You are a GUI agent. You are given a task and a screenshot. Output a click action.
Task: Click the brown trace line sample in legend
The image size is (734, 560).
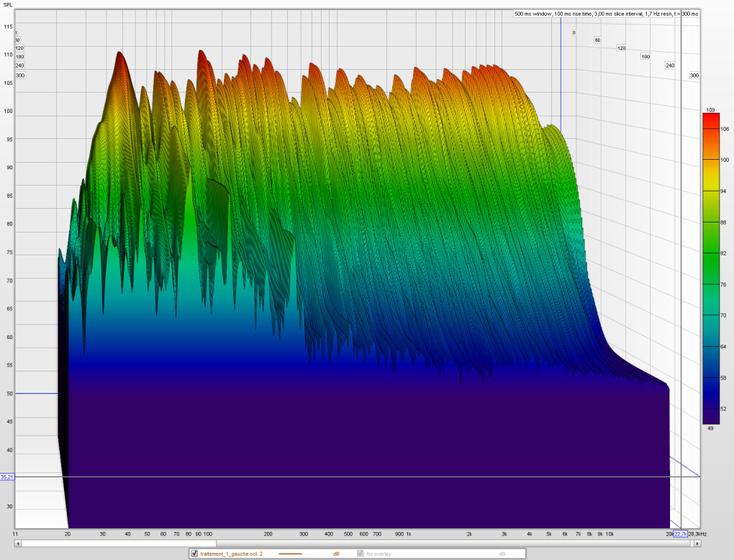[x=291, y=554]
